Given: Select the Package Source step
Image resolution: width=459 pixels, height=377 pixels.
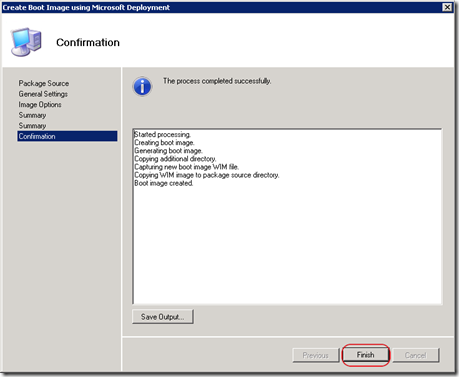Looking at the screenshot, I should [x=44, y=83].
